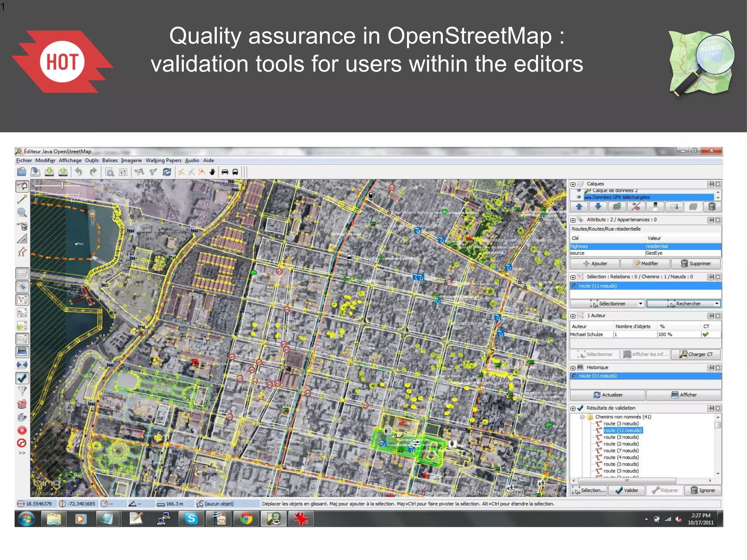Click the red X icon in left sidebar
Screen dimensions: 747x560
click(22, 430)
